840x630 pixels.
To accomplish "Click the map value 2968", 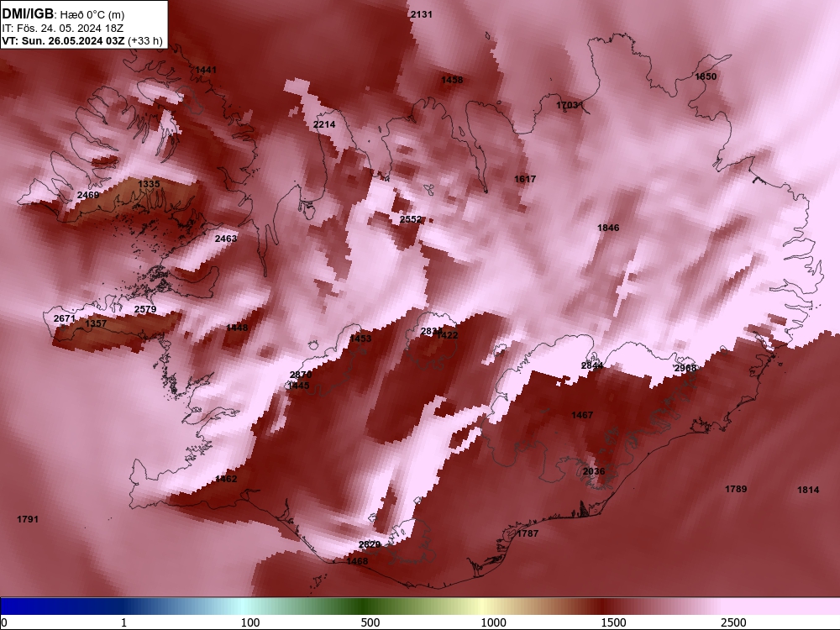I will (685, 368).
